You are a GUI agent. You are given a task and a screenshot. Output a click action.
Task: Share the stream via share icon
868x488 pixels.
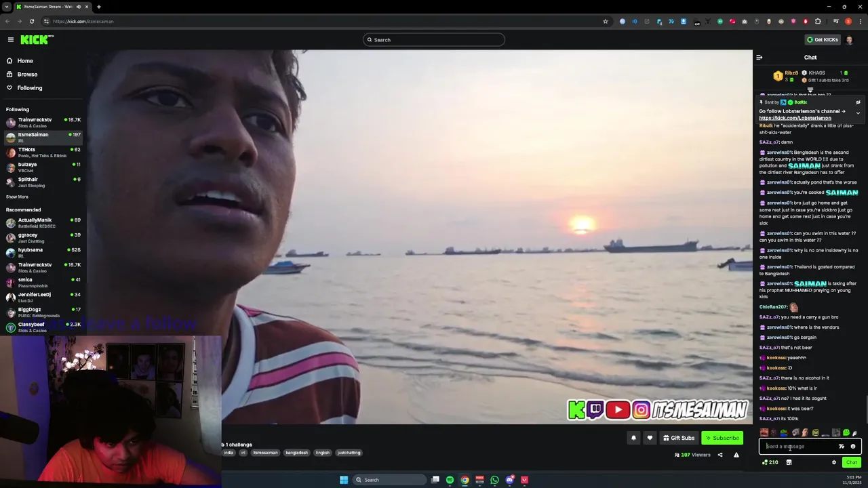[x=720, y=455]
